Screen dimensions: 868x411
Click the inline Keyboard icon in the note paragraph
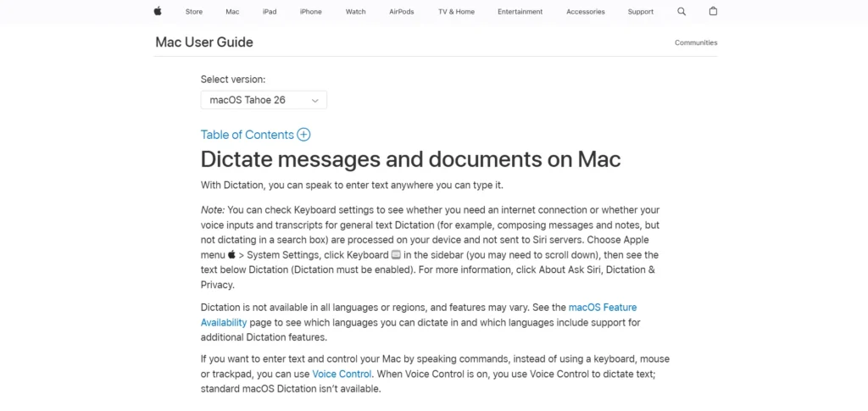point(395,255)
